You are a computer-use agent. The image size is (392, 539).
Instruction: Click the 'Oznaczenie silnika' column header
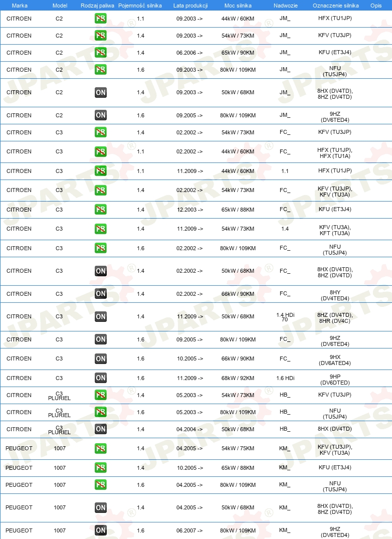(336, 6)
